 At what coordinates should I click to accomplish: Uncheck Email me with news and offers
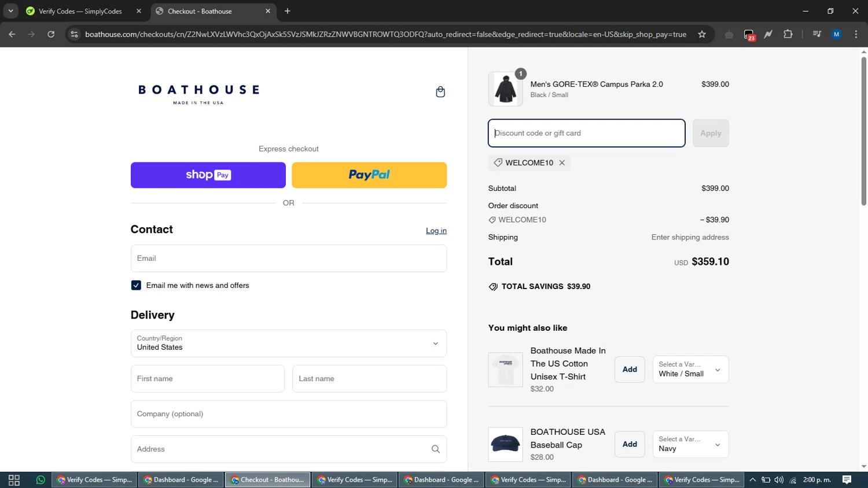tap(136, 286)
